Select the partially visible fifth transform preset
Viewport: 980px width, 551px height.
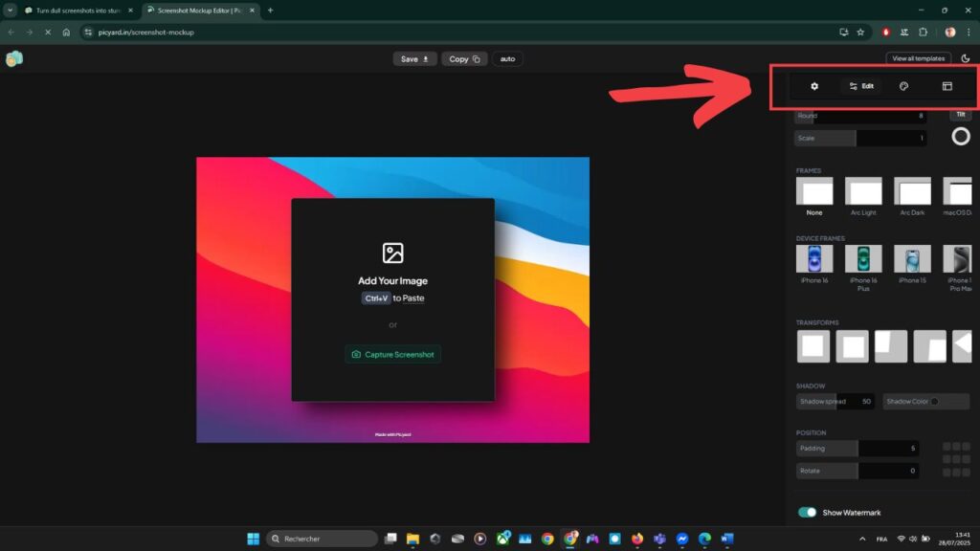click(x=963, y=346)
